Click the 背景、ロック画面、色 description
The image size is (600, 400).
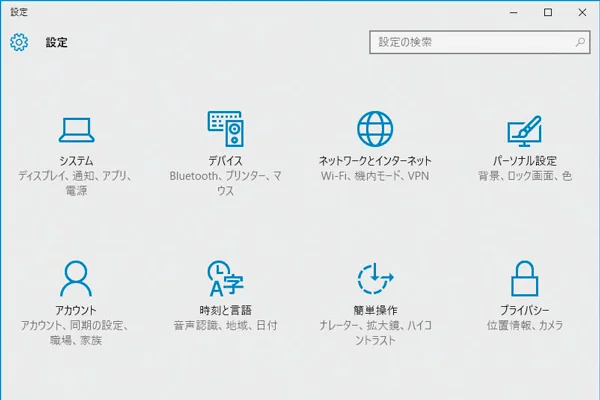pos(525,176)
